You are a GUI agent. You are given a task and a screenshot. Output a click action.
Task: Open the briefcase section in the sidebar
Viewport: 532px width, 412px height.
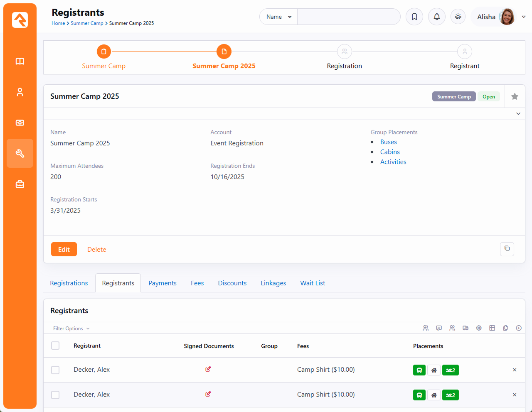coord(20,184)
